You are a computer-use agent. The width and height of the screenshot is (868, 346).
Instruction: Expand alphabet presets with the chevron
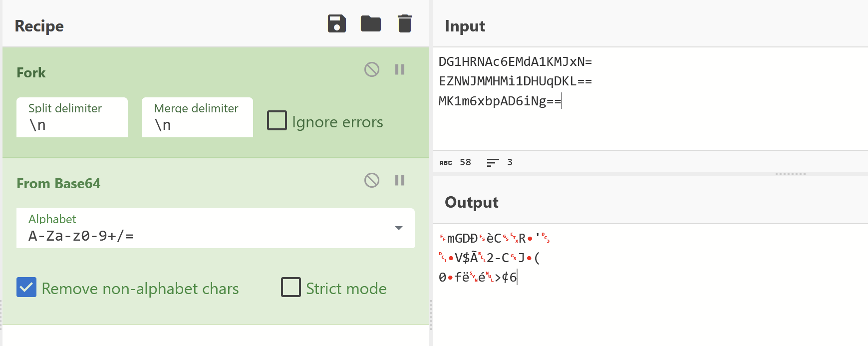pos(398,228)
